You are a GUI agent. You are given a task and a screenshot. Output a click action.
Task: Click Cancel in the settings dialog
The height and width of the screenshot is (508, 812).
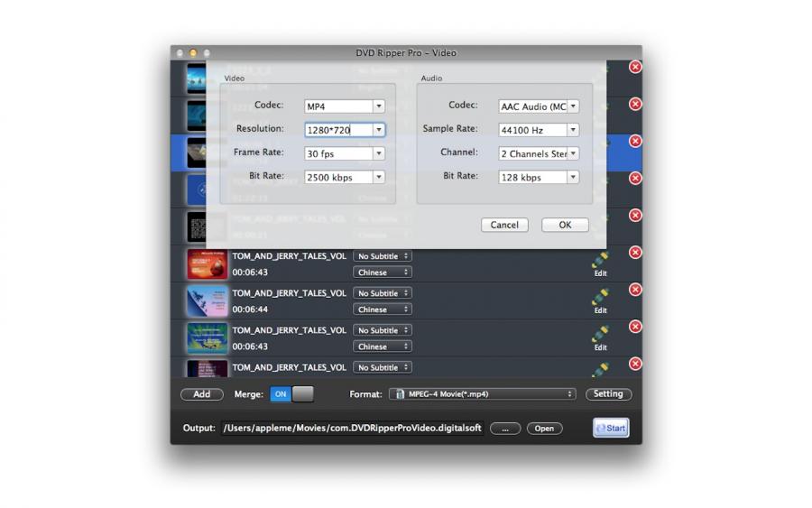[504, 225]
